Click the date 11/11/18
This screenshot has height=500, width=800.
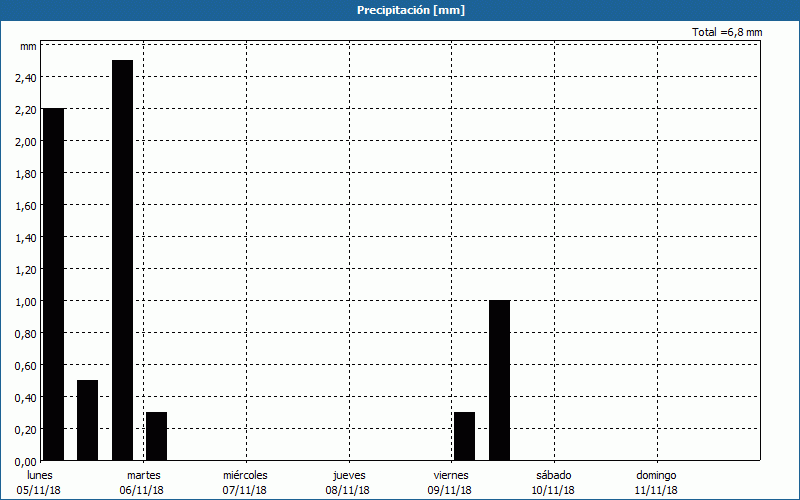656,490
